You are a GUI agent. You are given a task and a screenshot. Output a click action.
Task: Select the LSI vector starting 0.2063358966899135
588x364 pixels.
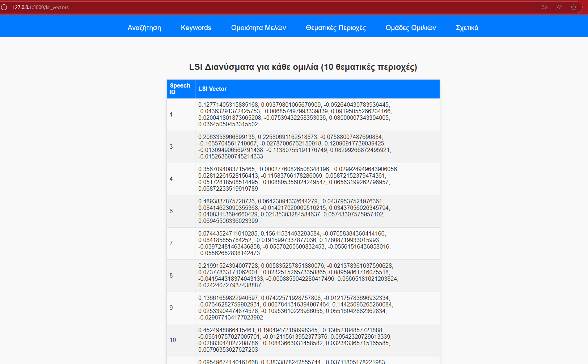click(317, 147)
